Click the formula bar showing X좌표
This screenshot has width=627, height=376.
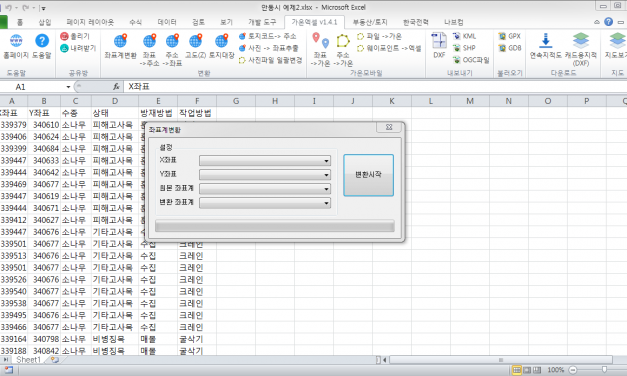(x=375, y=87)
